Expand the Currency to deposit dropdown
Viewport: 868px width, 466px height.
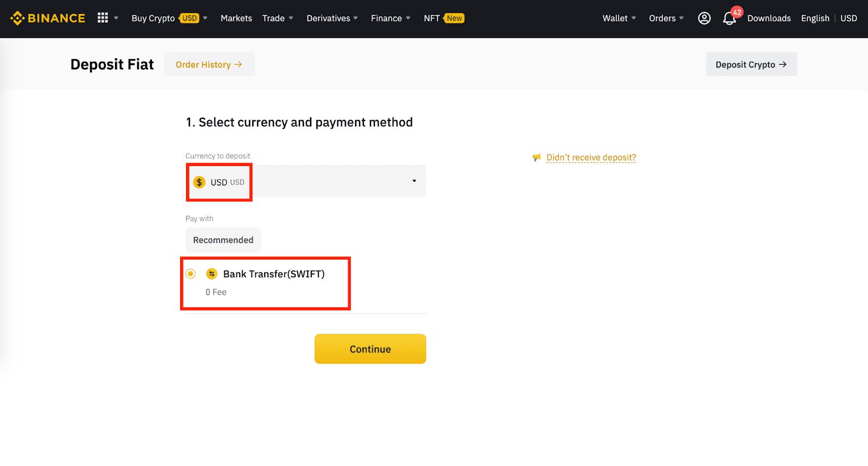[414, 181]
